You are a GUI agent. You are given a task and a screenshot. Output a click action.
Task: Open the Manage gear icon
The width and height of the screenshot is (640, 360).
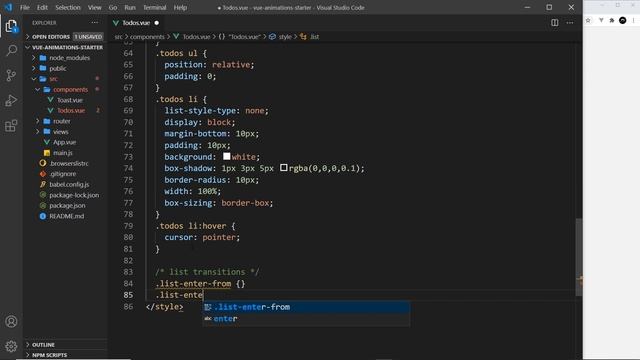click(11, 346)
